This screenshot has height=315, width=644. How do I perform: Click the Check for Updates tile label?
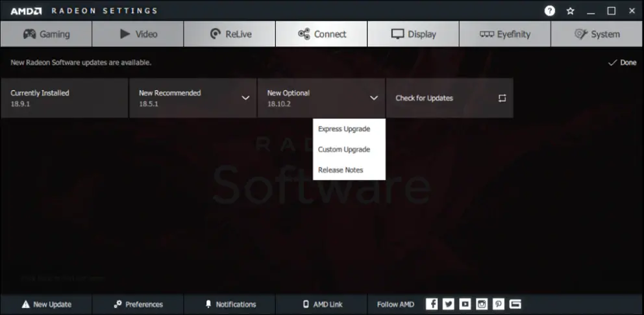point(425,98)
